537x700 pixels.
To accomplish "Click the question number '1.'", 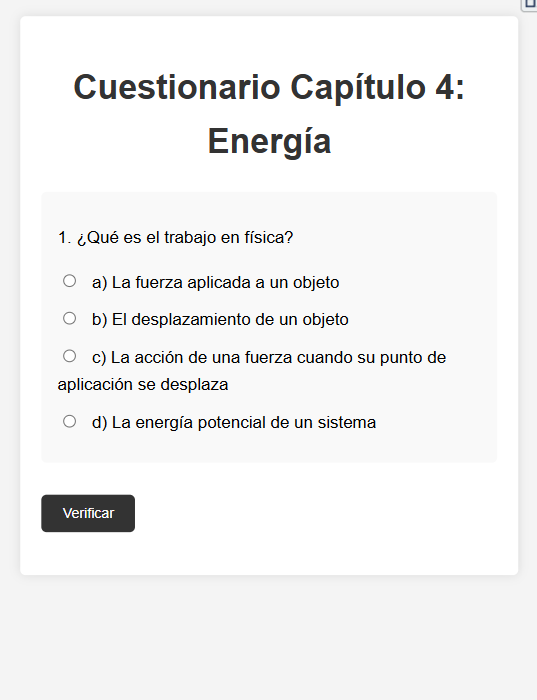I will [x=65, y=238].
